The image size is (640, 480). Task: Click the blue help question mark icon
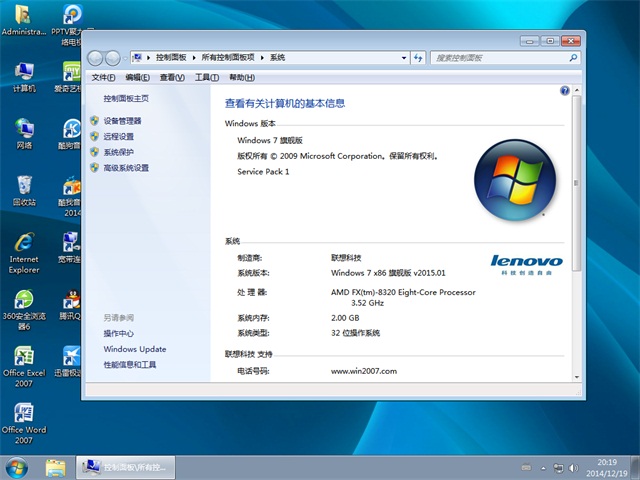[x=564, y=91]
